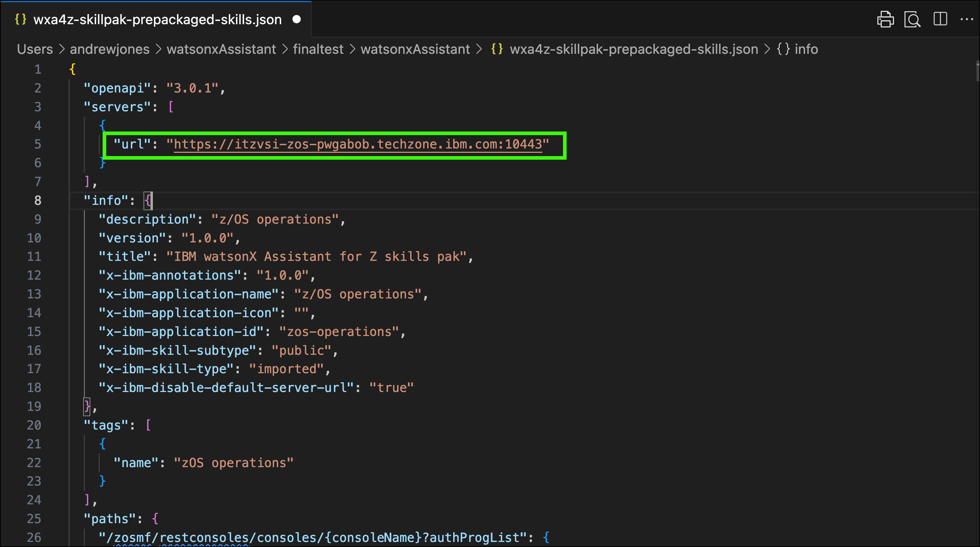Click JSON file icon in breadcrumb path
Image resolution: width=980 pixels, height=547 pixels.
tap(497, 49)
